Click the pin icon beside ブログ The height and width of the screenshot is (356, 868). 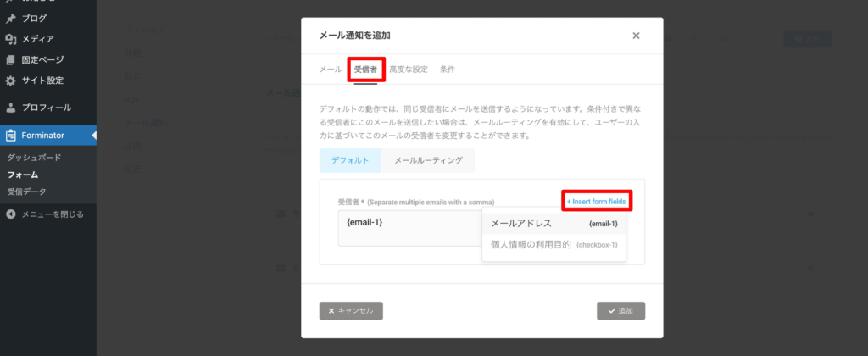[10, 18]
